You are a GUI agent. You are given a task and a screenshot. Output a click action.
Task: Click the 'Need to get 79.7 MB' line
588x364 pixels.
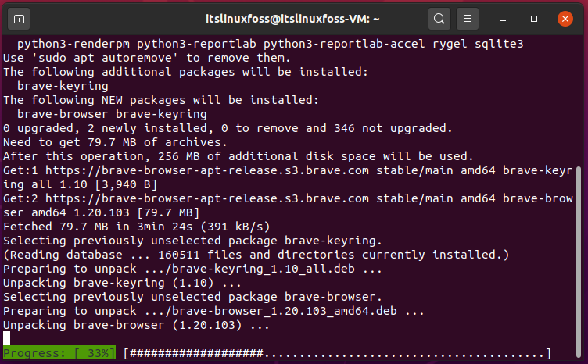click(x=116, y=142)
